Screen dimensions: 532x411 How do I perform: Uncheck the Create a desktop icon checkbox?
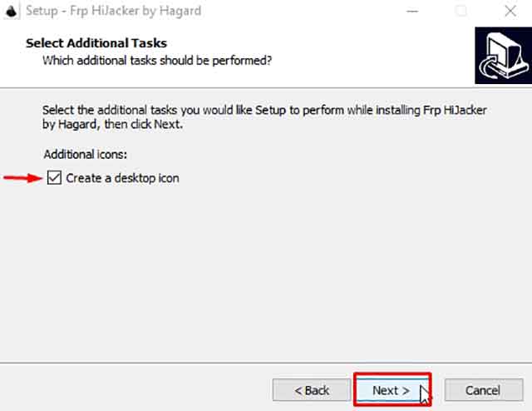point(55,178)
